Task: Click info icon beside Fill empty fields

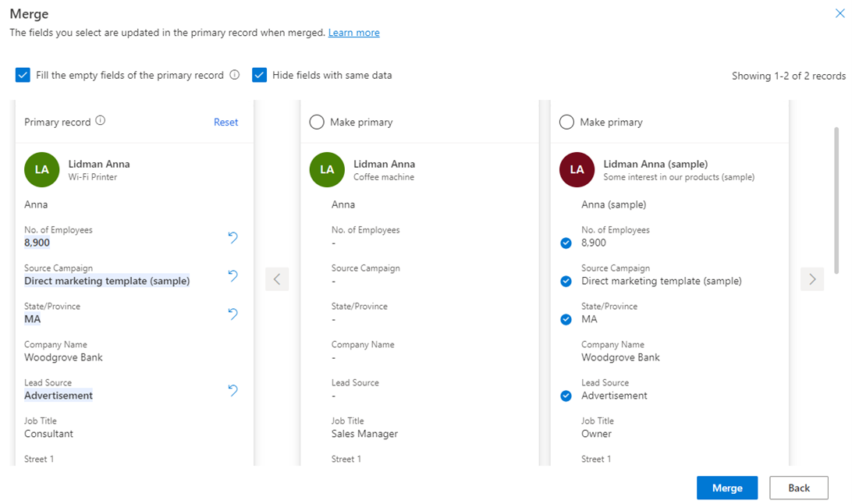Action: click(234, 75)
